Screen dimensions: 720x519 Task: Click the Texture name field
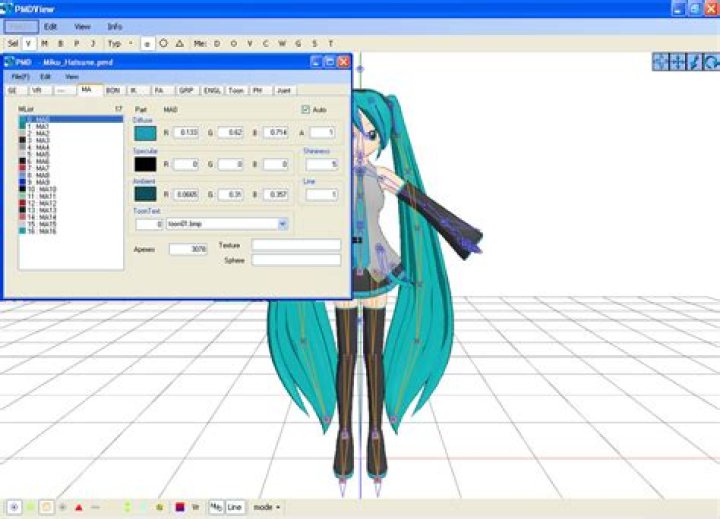coord(296,245)
